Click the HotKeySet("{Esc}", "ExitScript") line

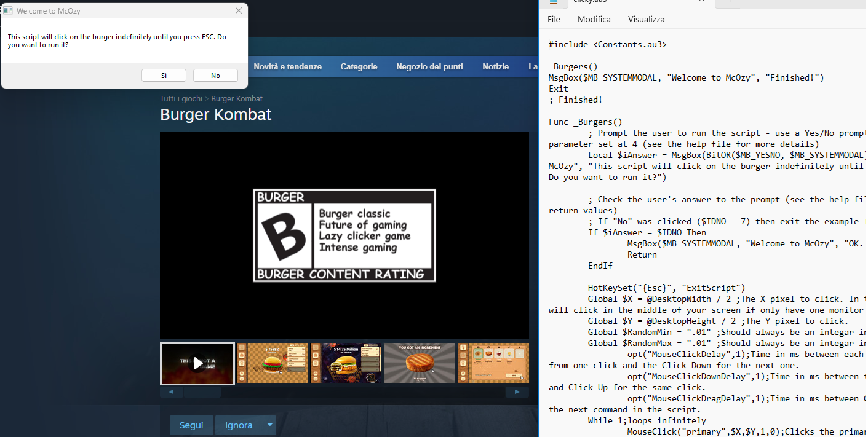pos(667,288)
